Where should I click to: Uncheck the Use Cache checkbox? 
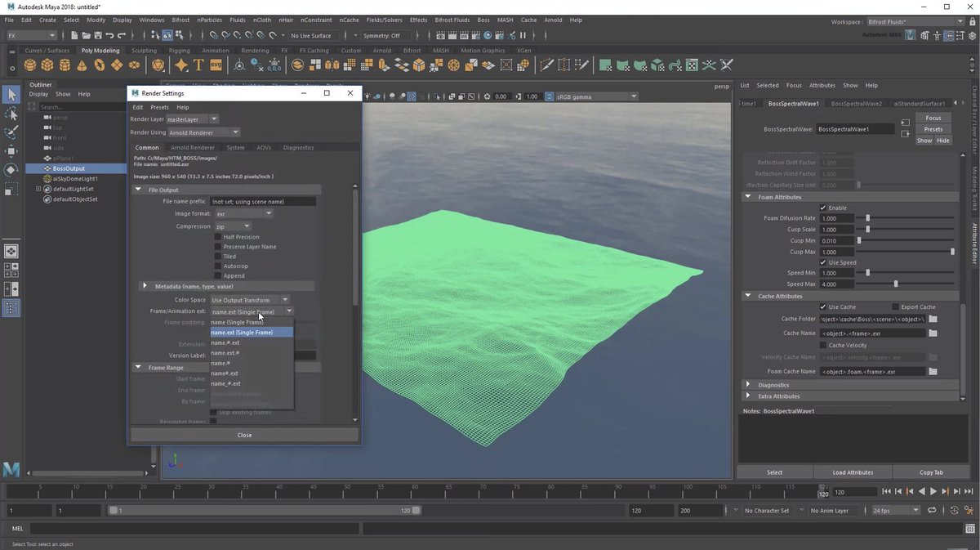click(x=823, y=307)
